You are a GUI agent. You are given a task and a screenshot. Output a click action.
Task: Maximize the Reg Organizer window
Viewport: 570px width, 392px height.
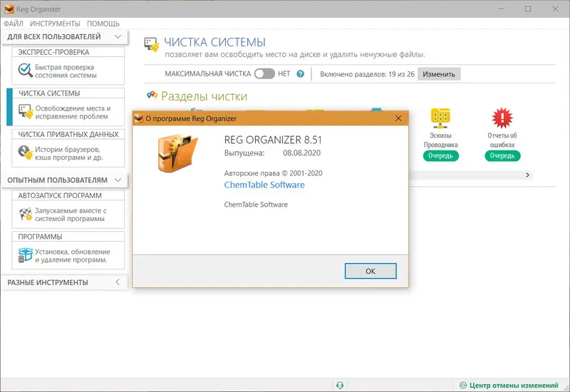tap(528, 9)
